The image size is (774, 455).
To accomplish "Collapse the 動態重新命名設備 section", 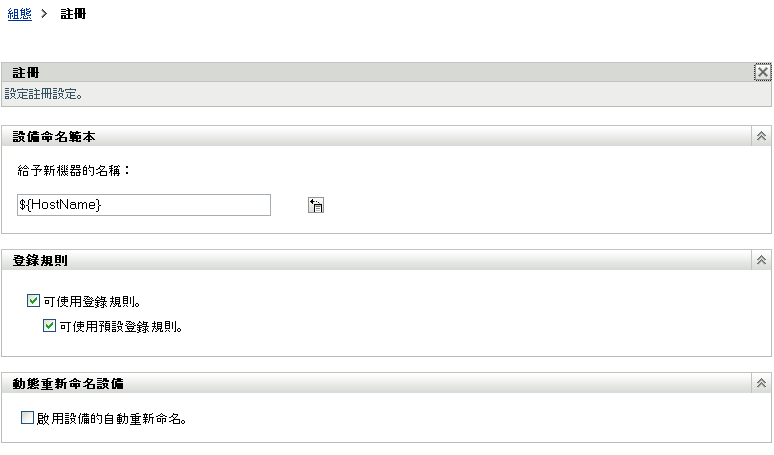I will (x=761, y=383).
